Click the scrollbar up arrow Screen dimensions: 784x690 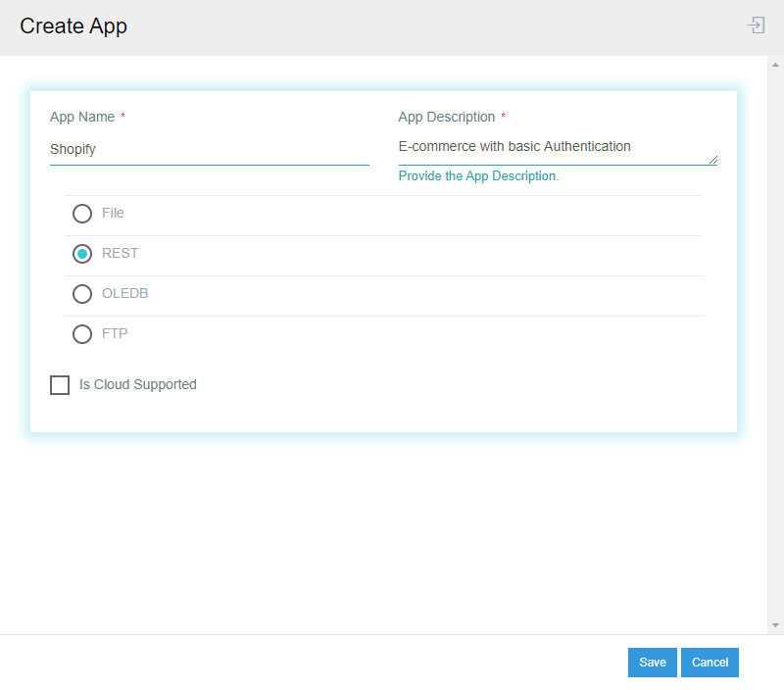click(777, 64)
